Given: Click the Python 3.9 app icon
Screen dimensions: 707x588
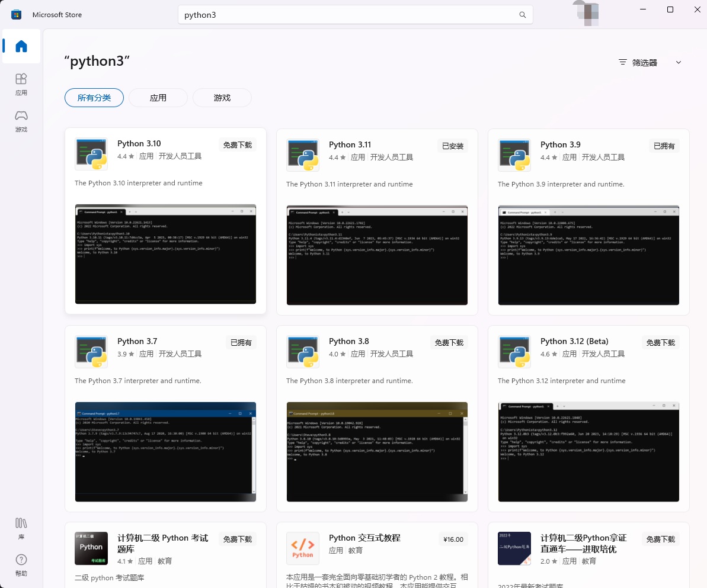Looking at the screenshot, I should point(514,155).
